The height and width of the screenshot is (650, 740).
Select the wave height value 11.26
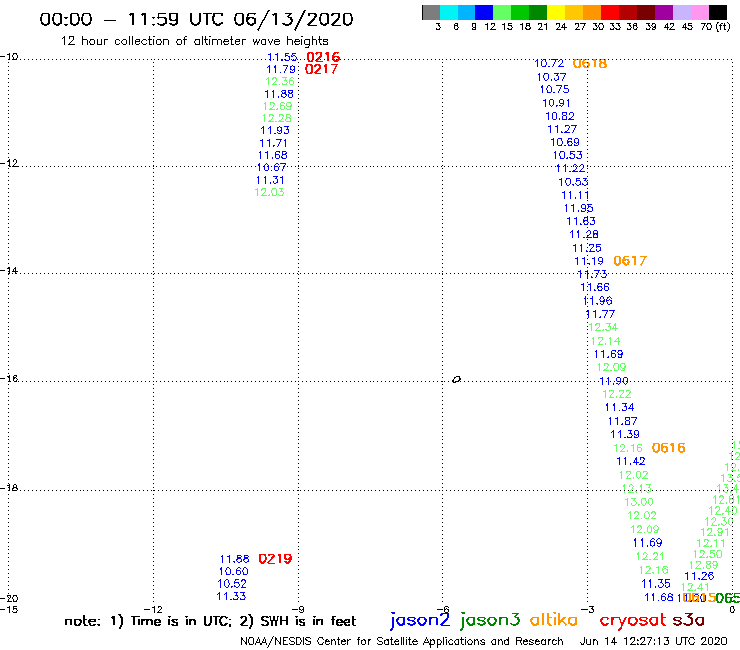[x=699, y=576]
